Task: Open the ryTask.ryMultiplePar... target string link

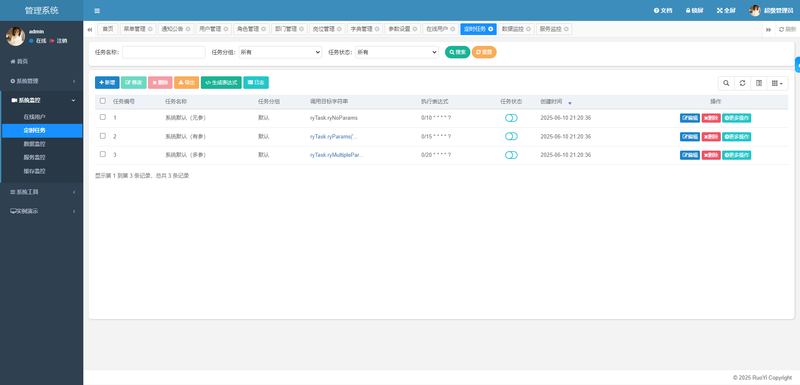Action: coord(336,155)
